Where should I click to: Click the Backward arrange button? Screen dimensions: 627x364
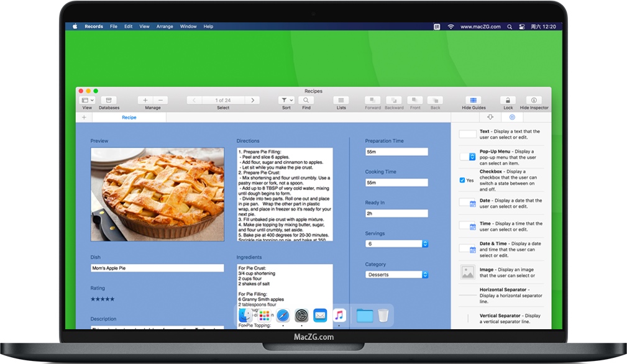pos(394,100)
